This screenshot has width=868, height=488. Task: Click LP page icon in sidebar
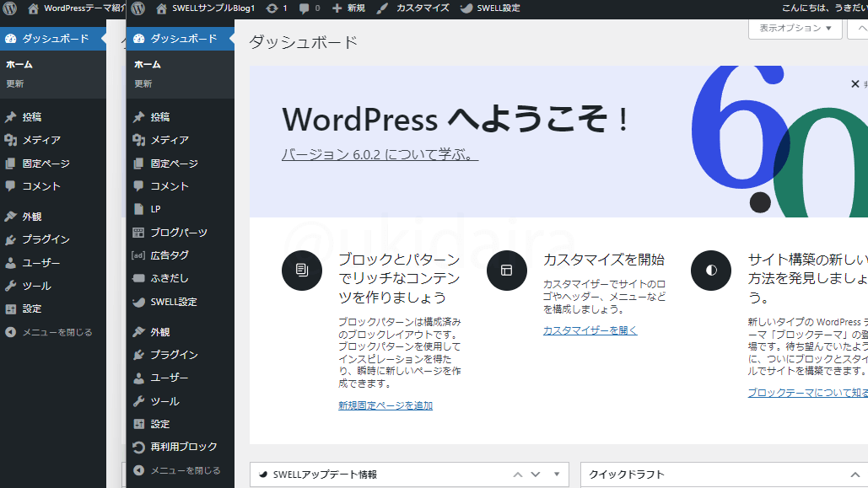pos(138,210)
